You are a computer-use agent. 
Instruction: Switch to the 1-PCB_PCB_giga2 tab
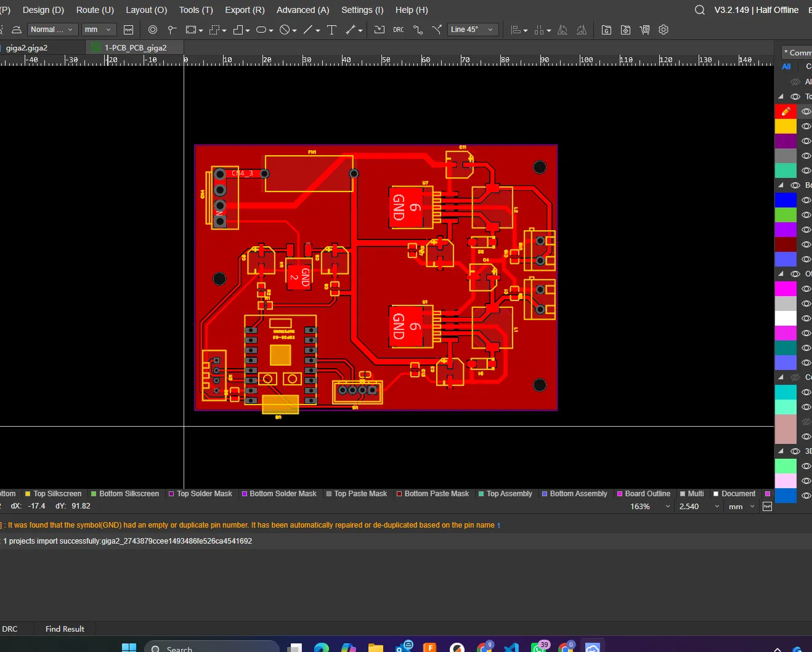(x=135, y=47)
